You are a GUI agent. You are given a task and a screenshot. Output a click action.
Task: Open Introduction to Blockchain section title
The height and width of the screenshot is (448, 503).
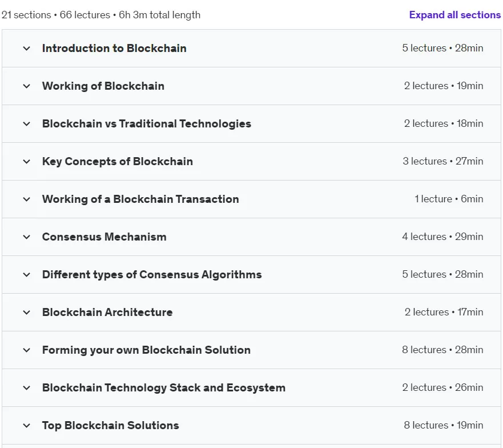tap(114, 48)
